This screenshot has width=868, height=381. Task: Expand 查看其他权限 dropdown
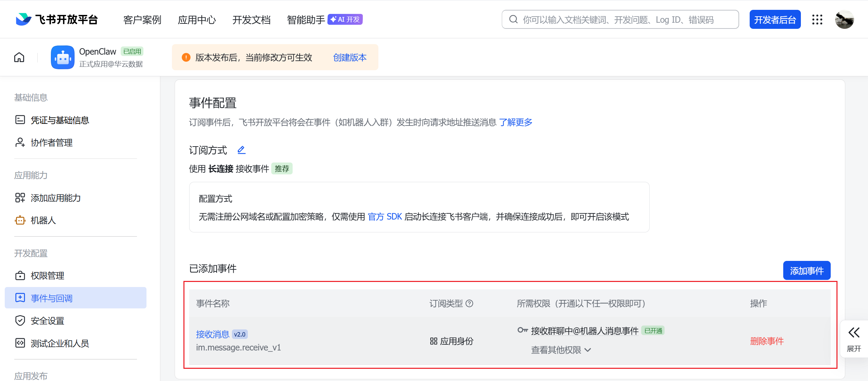(561, 350)
